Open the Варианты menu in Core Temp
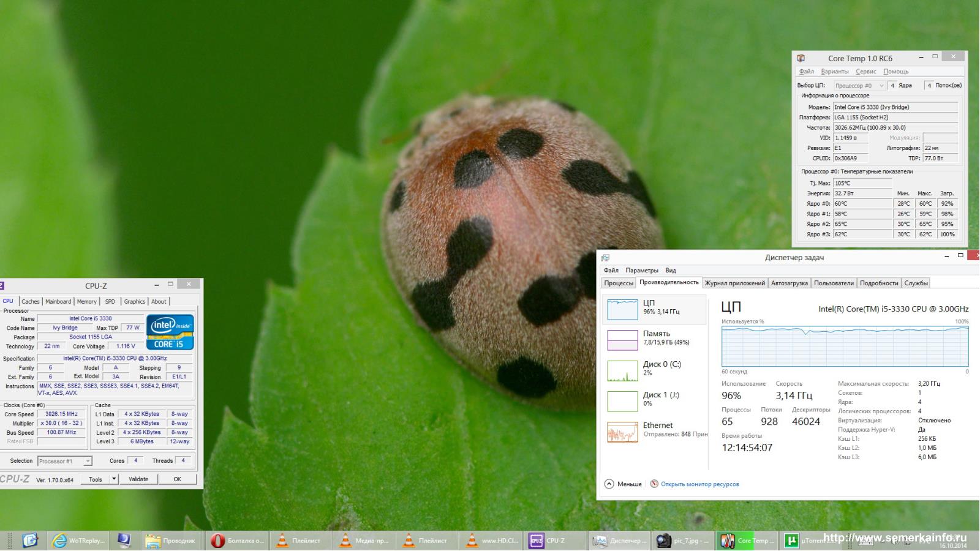The height and width of the screenshot is (551, 980). [x=835, y=72]
